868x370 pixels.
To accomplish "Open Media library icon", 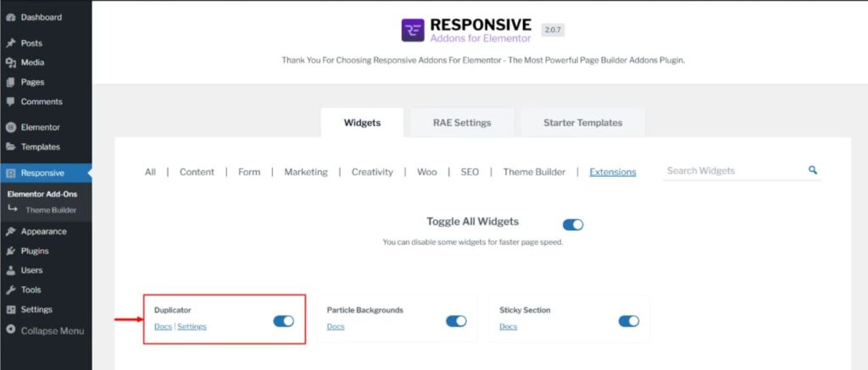I will (10, 63).
